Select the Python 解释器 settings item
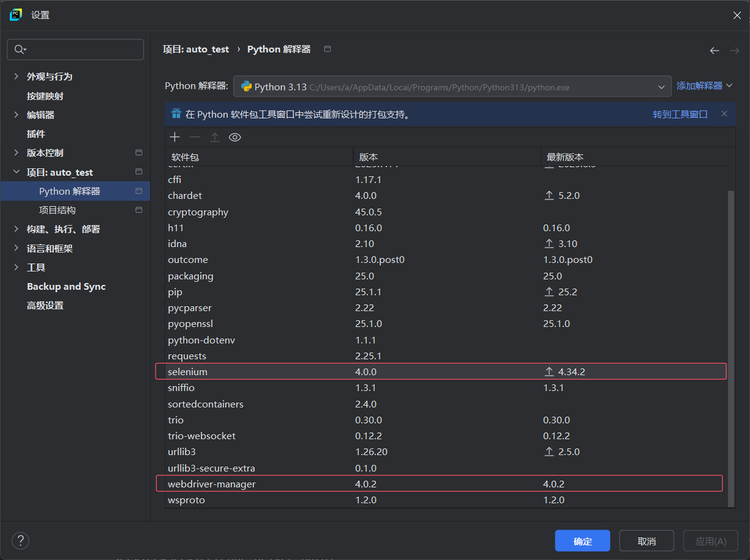The image size is (750, 560). (x=75, y=191)
